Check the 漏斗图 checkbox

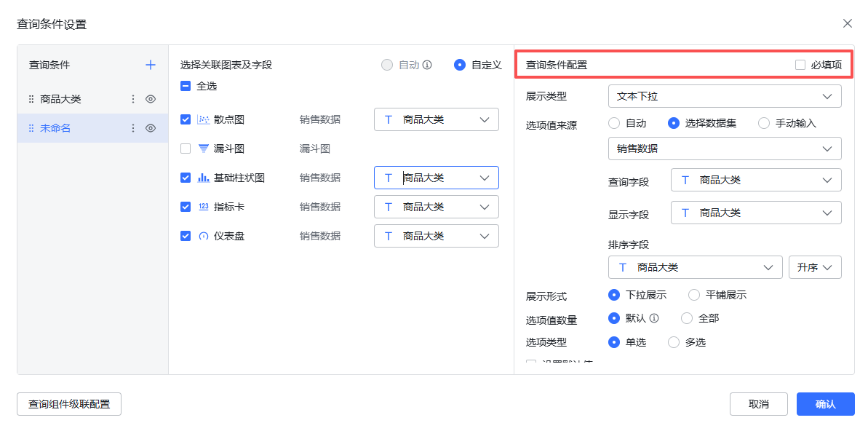pos(185,148)
